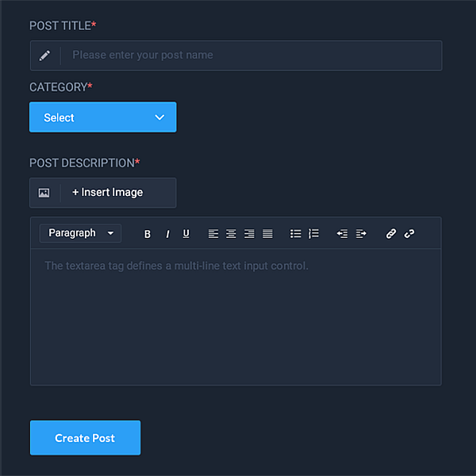Insert a numbered list
The image size is (476, 476).
pyautogui.click(x=314, y=234)
